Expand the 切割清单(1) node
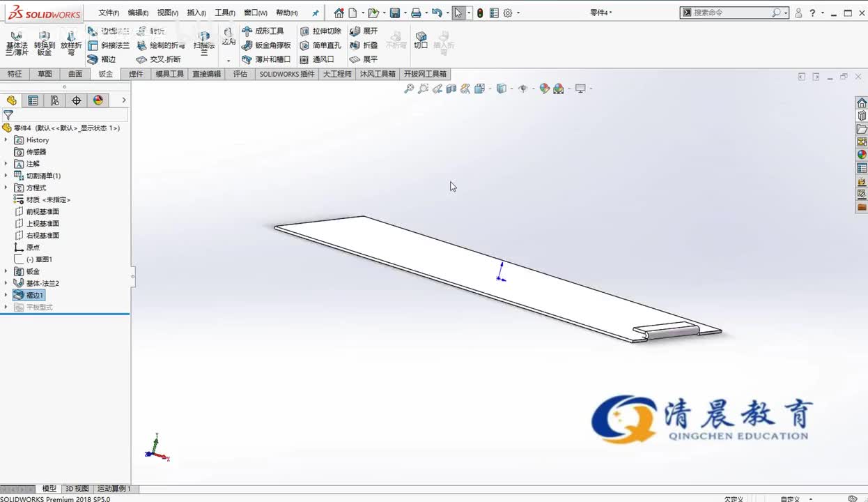The height and width of the screenshot is (502, 868). 6,176
